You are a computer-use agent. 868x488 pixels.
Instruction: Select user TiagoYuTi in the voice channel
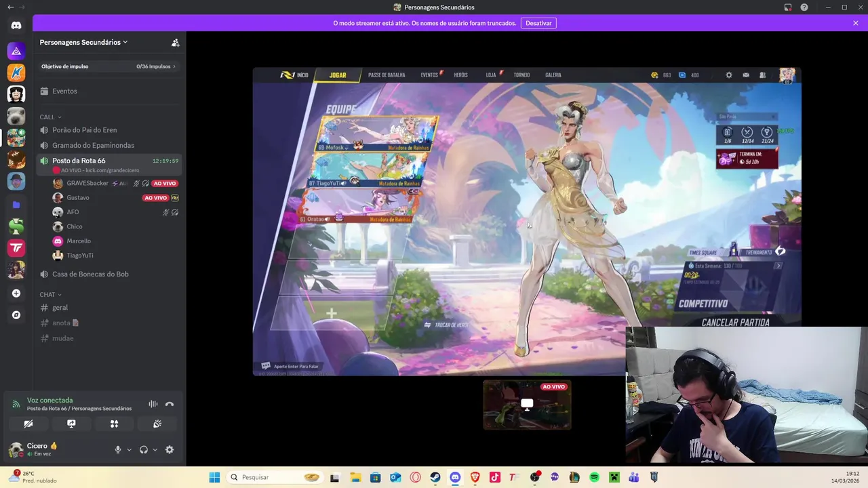point(115,256)
